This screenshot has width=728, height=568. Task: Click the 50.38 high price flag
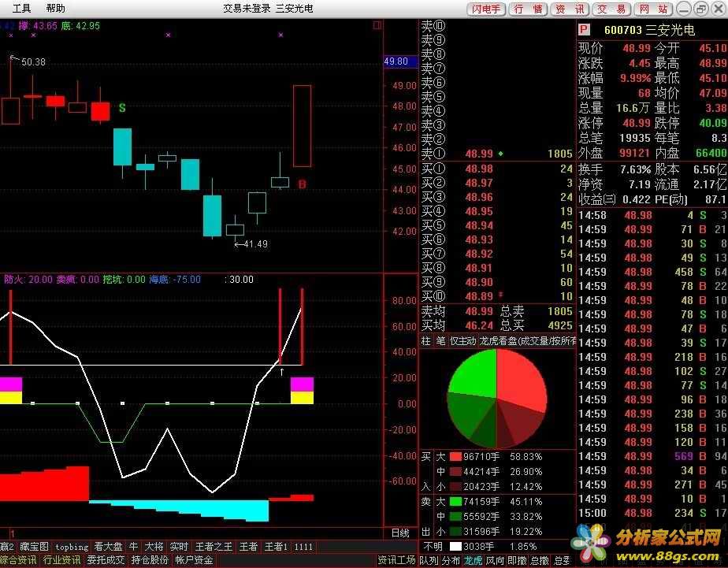33,61
